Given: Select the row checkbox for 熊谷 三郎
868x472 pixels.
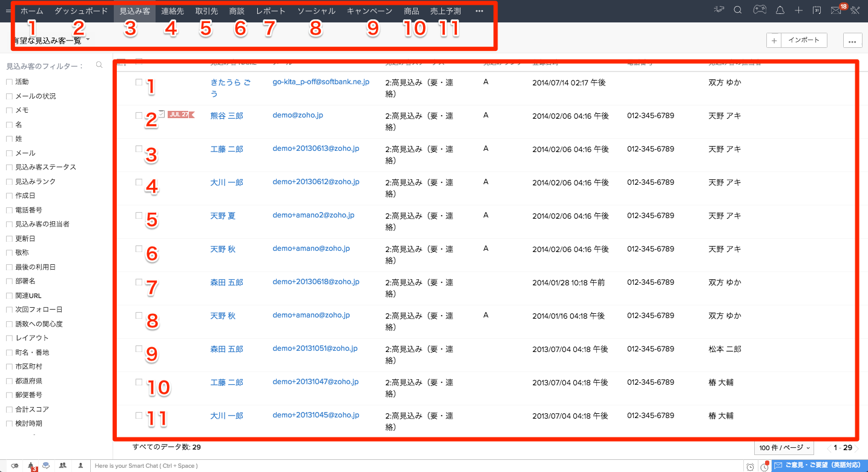Looking at the screenshot, I should (x=139, y=115).
